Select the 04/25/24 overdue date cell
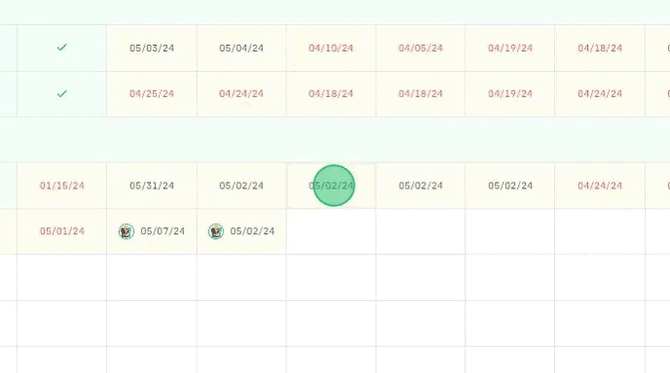Screen dimensions: 670x373 [152, 94]
